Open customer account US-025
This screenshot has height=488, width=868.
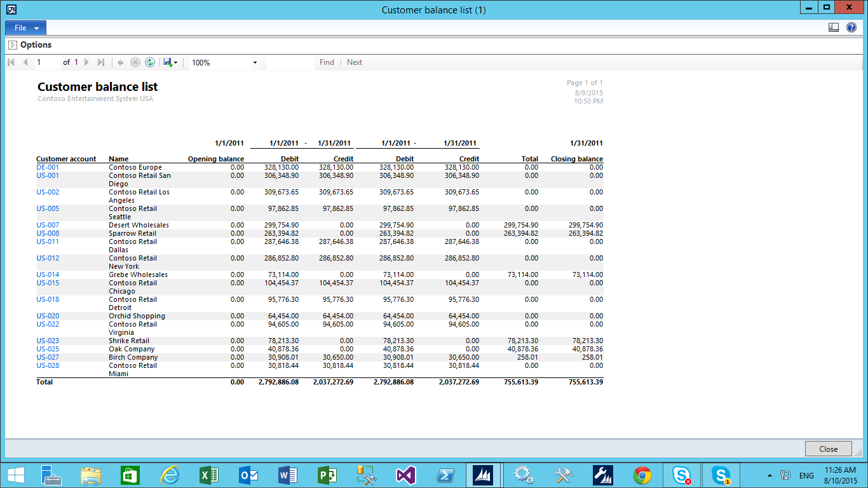click(48, 349)
